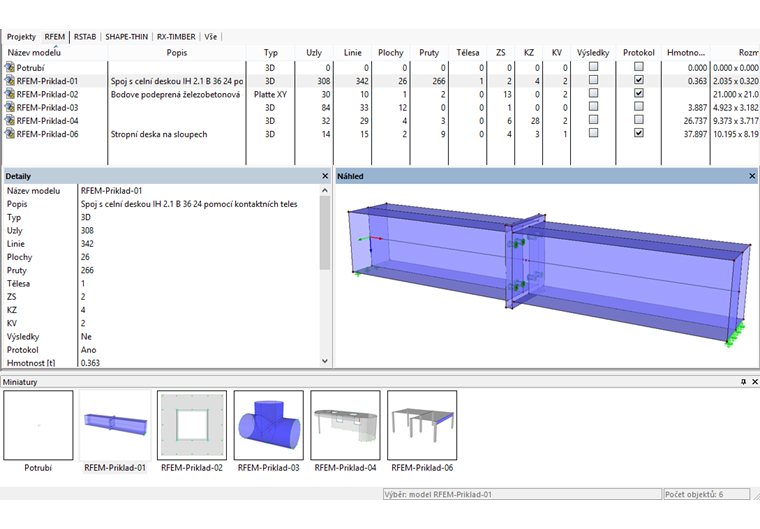This screenshot has height=529, width=760.
Task: Click the 3D beam model in Náhled preview
Action: (x=548, y=274)
